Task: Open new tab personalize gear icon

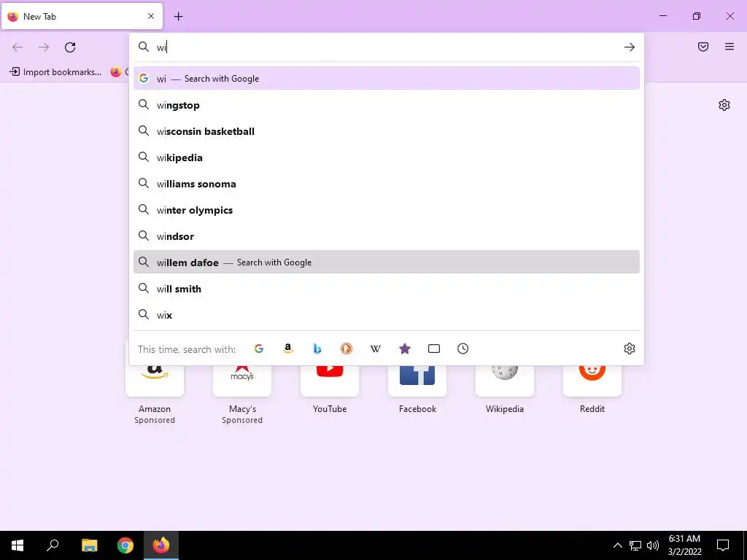Action: [724, 105]
